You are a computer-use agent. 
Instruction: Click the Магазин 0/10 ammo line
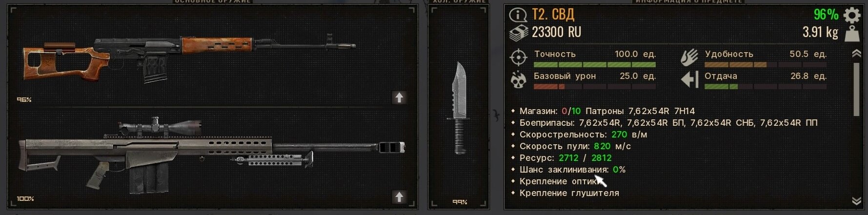pyautogui.click(x=607, y=111)
